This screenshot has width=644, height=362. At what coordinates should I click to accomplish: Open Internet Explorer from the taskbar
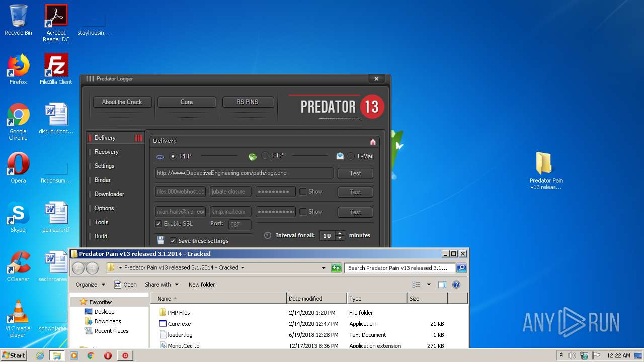[x=40, y=355]
